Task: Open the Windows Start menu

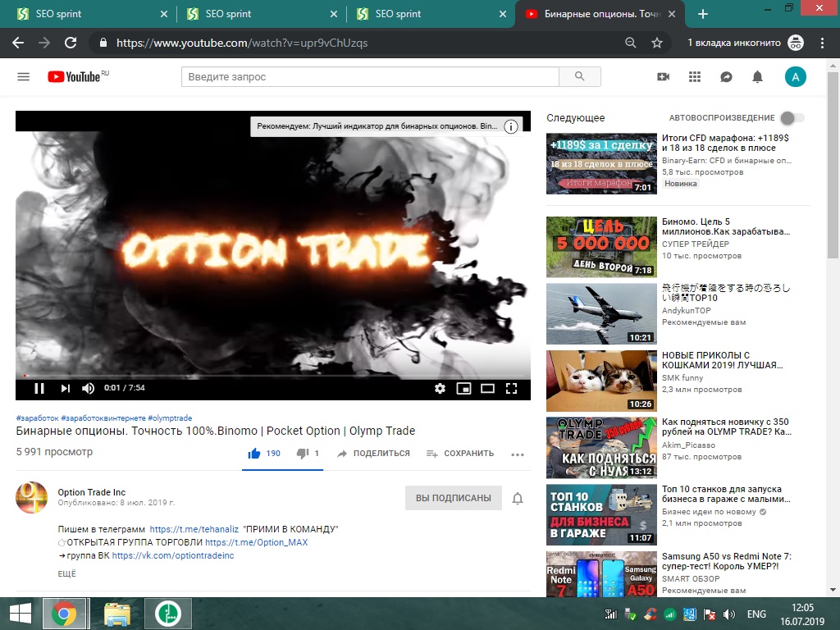Action: click(x=21, y=614)
